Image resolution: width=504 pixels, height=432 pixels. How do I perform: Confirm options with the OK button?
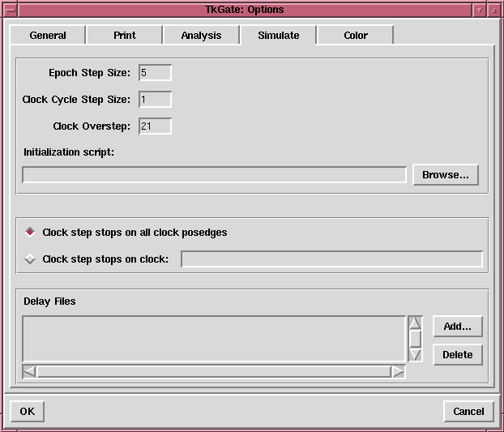click(x=28, y=411)
